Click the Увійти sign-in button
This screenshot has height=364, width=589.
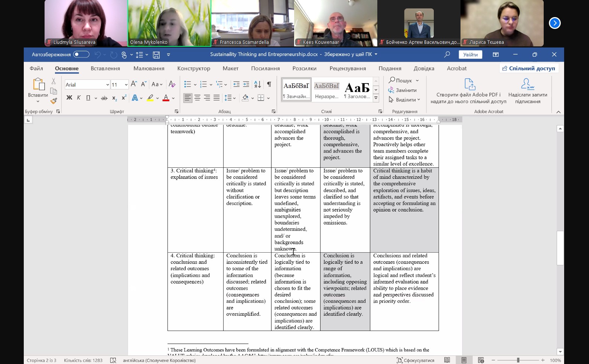tap(471, 55)
